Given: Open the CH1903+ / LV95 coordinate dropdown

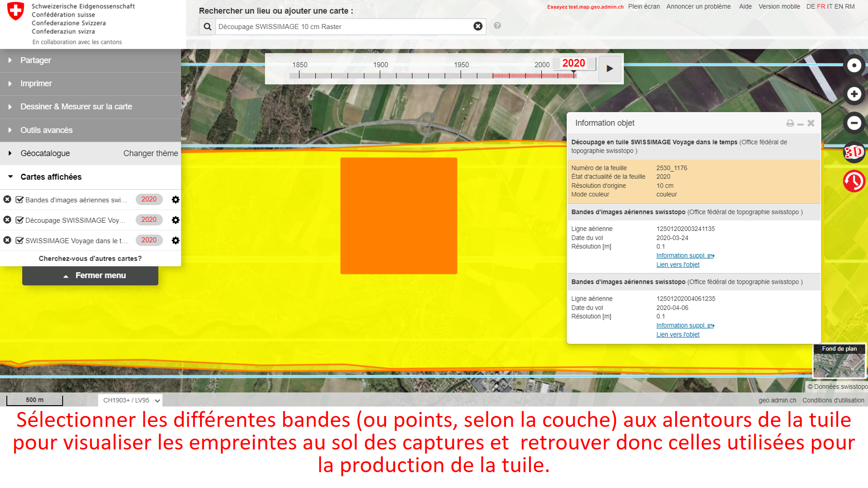Looking at the screenshot, I should [130, 400].
